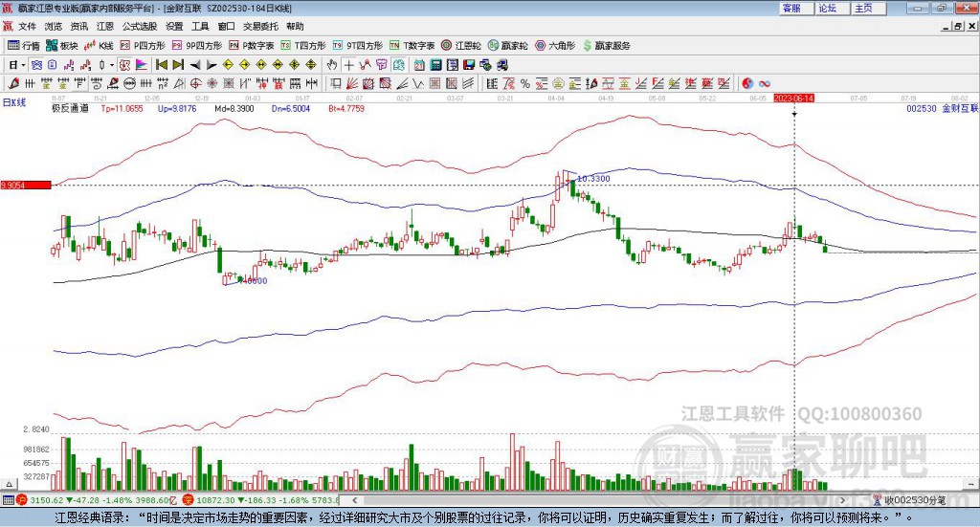Open the 9P四方形 tool
980x527 pixels.
click(197, 46)
